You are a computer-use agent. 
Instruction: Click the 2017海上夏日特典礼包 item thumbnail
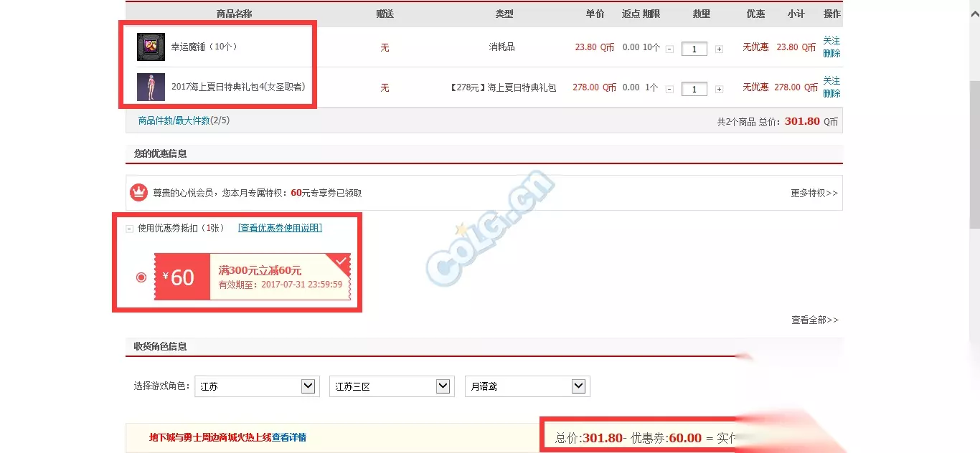151,87
